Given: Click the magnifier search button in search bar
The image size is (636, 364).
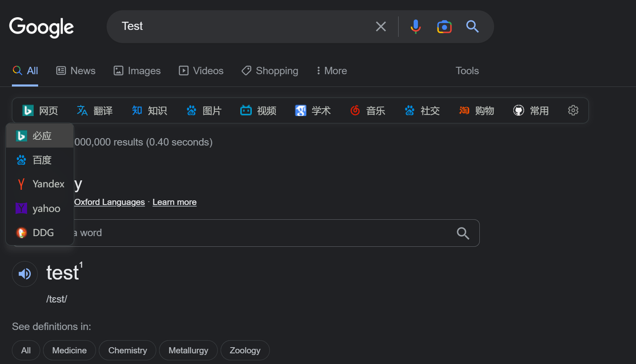Looking at the screenshot, I should [472, 27].
